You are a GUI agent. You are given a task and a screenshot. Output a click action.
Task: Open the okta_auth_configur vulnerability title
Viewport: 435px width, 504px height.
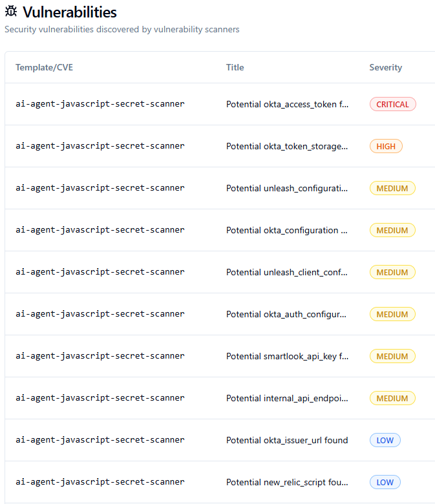[288, 314]
